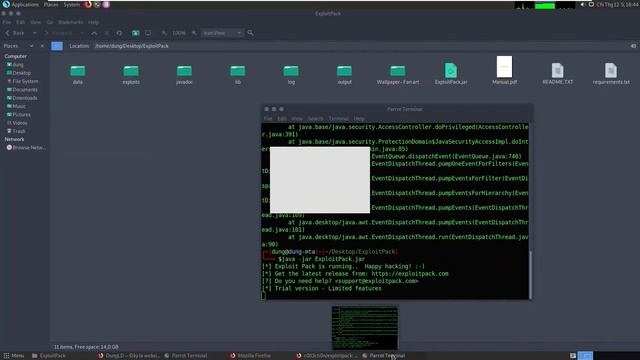Select File System in sidebar
This screenshot has width=640, height=360.
click(22, 81)
